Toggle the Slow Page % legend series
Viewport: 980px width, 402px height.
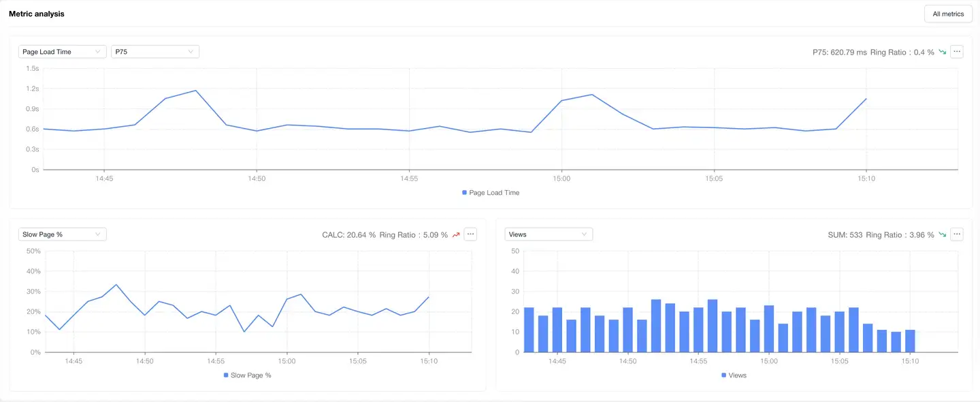247,375
